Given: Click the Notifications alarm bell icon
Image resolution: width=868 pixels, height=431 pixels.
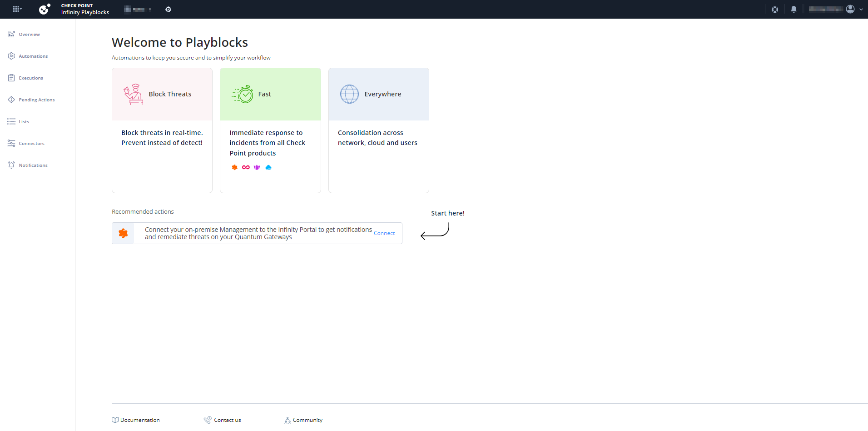Looking at the screenshot, I should coord(11,165).
